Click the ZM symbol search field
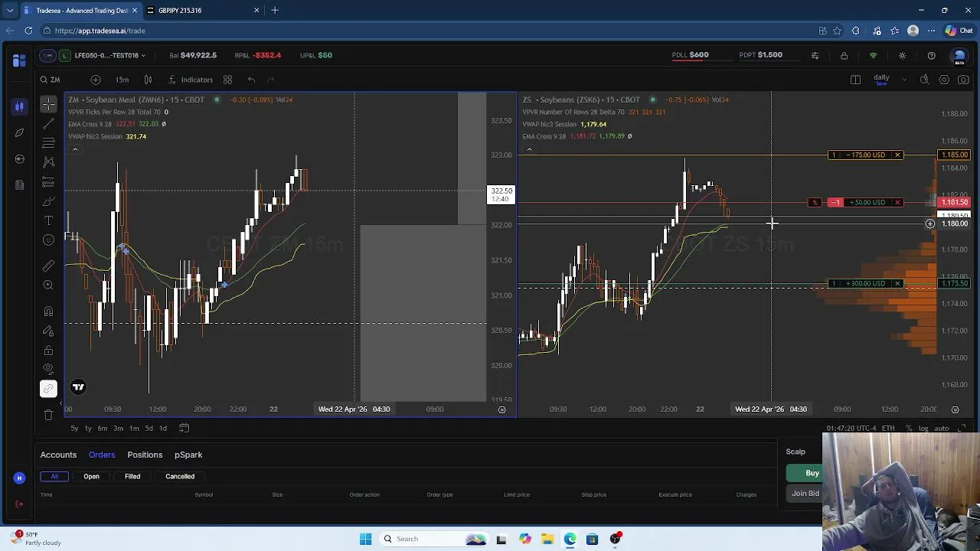 click(x=60, y=80)
